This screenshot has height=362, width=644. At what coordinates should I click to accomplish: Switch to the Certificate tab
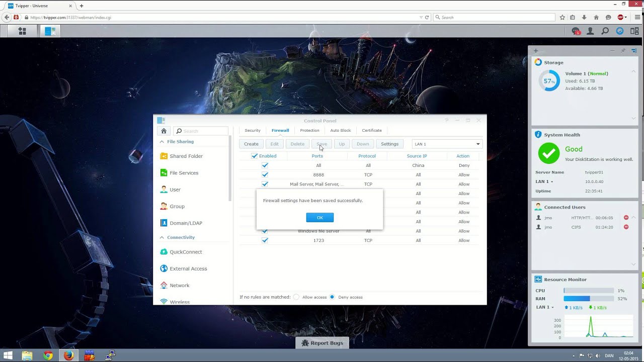pyautogui.click(x=372, y=131)
